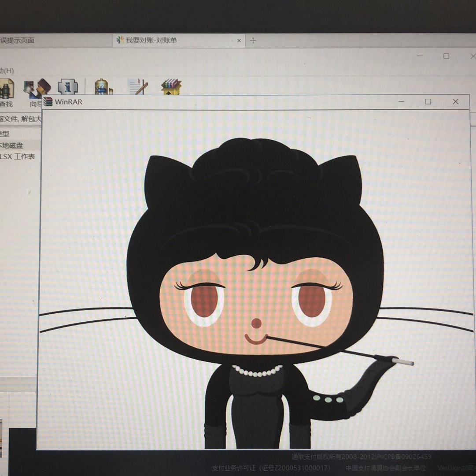The image size is (476, 476).
Task: Sort by the 类型 column header
Action: [4, 134]
